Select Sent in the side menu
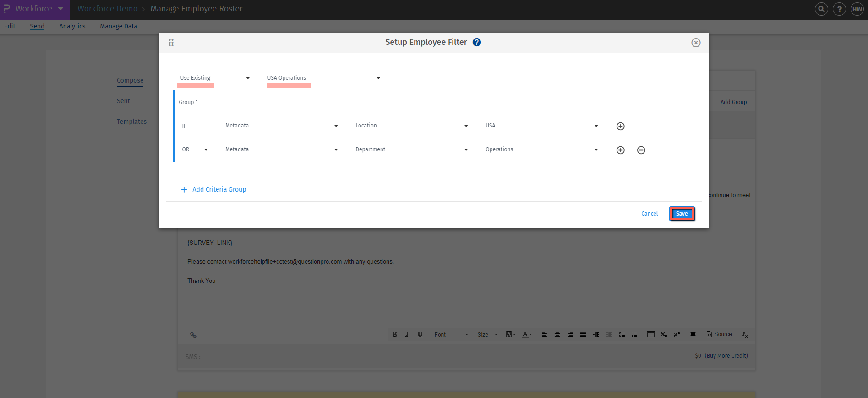The image size is (868, 398). (123, 101)
